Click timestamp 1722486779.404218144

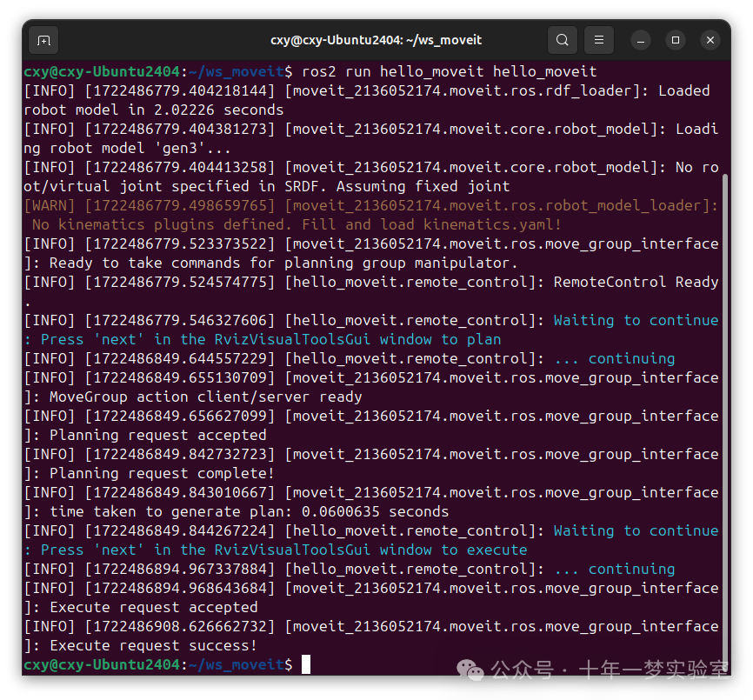[x=180, y=91]
